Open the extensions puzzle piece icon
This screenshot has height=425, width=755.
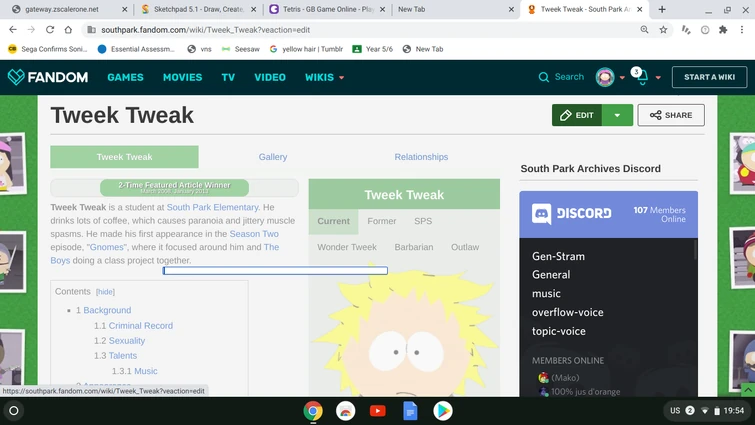point(723,30)
